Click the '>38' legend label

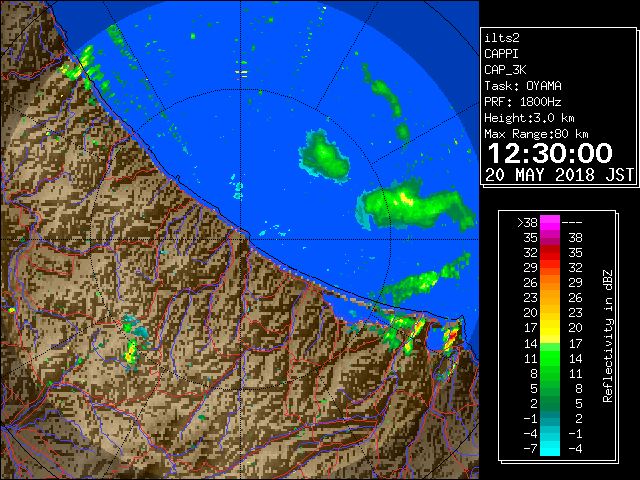pyautogui.click(x=527, y=223)
